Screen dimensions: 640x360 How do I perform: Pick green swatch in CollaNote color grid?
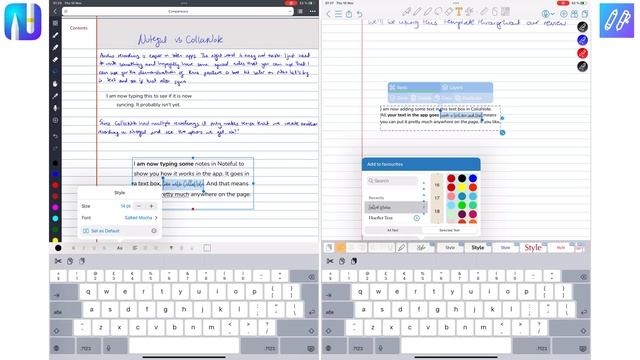coord(462,205)
